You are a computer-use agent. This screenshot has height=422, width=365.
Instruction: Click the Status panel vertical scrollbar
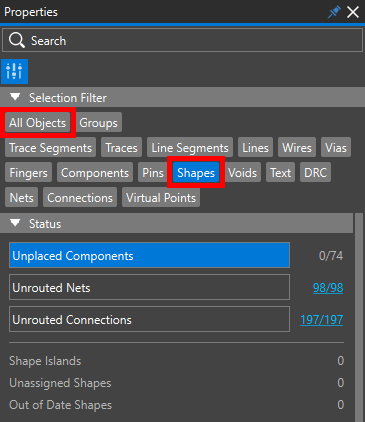pyautogui.click(x=359, y=317)
